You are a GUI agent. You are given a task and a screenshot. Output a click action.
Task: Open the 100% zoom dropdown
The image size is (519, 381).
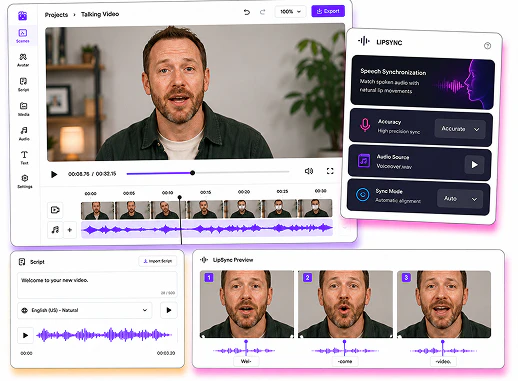point(290,12)
